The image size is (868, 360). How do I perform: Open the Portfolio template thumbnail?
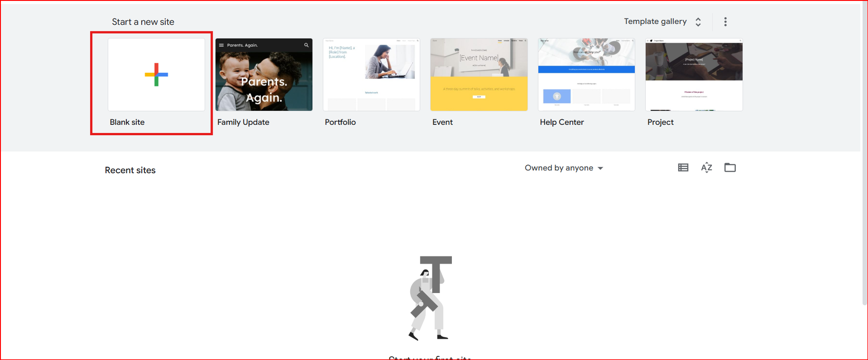pyautogui.click(x=371, y=75)
